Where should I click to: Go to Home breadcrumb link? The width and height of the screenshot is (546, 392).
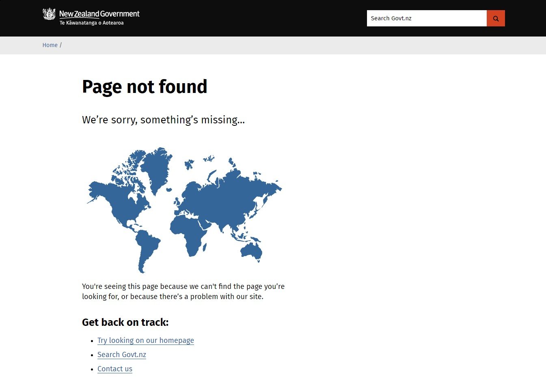coord(50,45)
